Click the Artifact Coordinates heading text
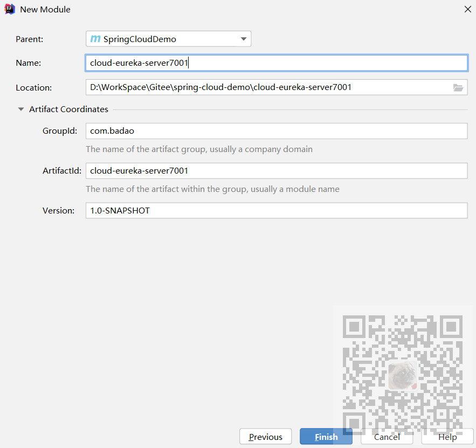This screenshot has width=476, height=448. 68,109
